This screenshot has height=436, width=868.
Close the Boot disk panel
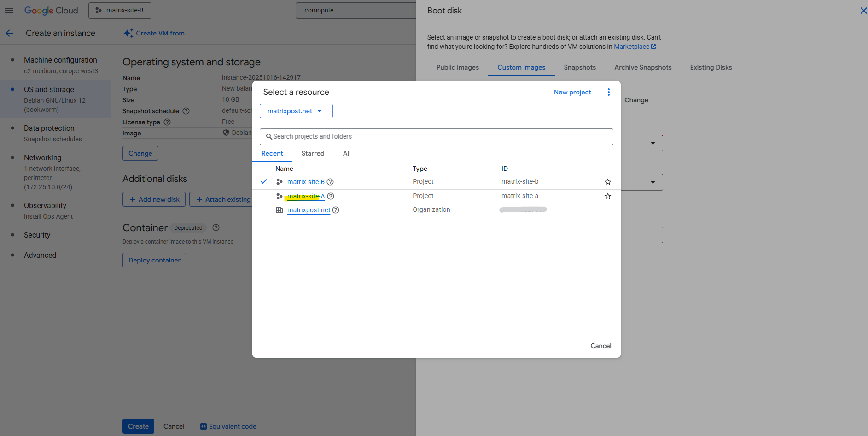coord(863,11)
